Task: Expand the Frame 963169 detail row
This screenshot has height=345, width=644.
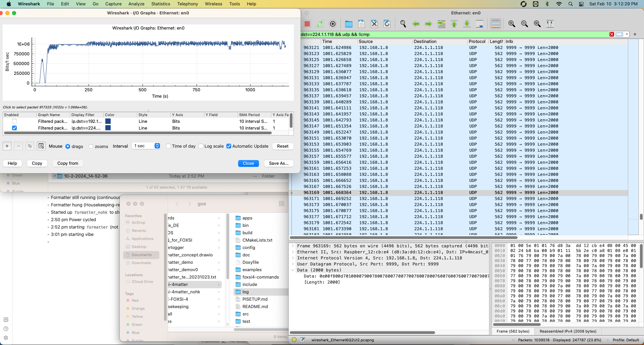Action: (293, 246)
